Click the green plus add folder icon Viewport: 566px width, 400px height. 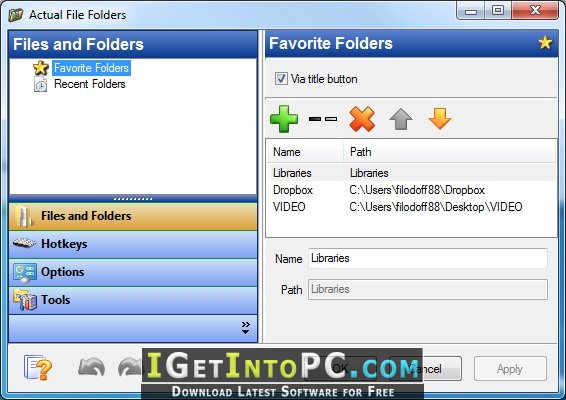click(x=284, y=119)
